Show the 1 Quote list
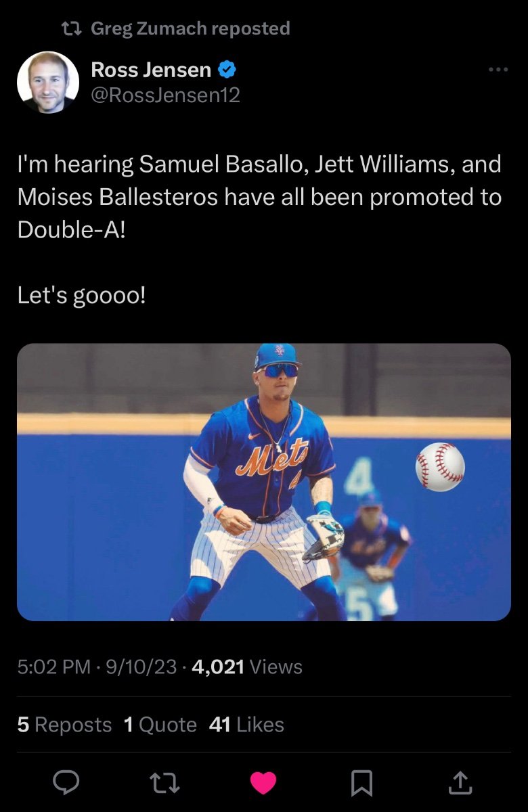528x812 pixels. [x=160, y=725]
